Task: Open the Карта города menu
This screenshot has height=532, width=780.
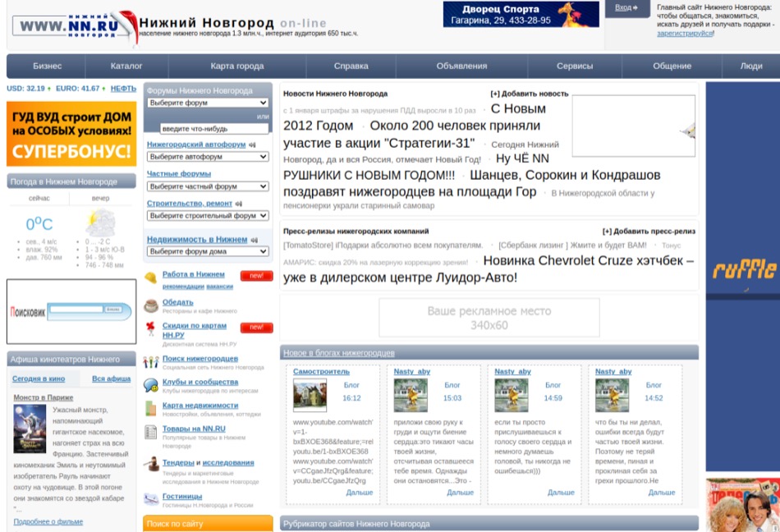Action: tap(236, 66)
